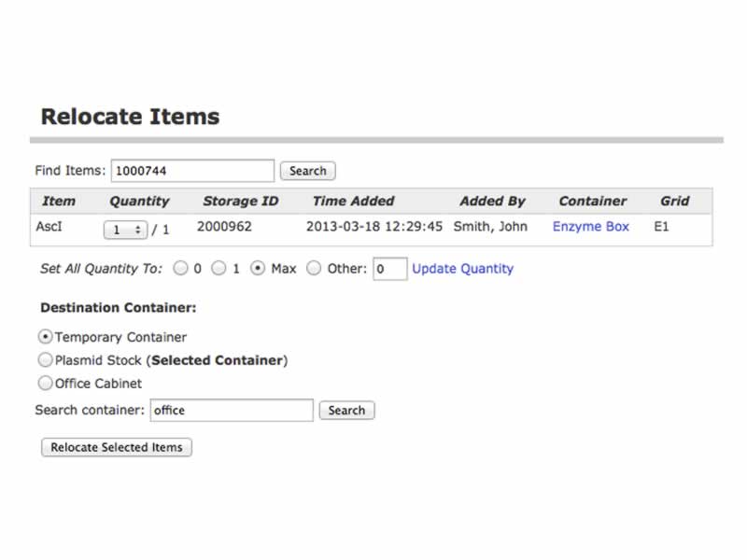
Task: Open the AscI quantity dropdown
Action: coord(125,229)
